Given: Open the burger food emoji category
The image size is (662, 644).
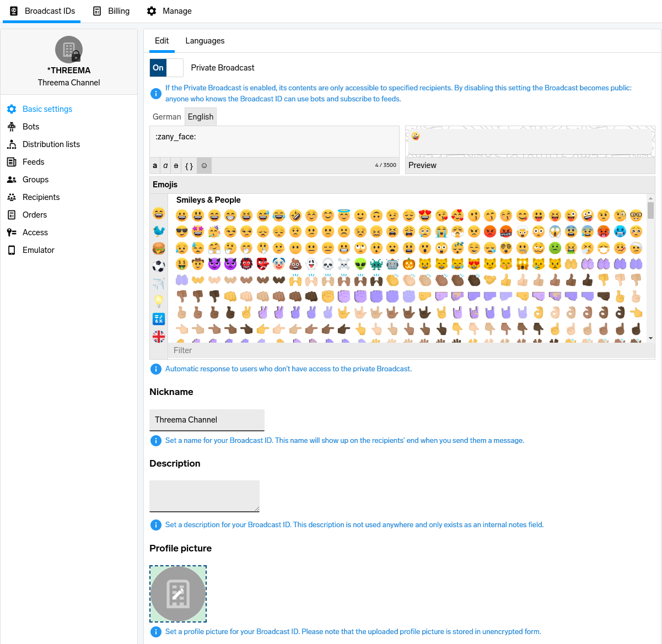Looking at the screenshot, I should [x=159, y=248].
